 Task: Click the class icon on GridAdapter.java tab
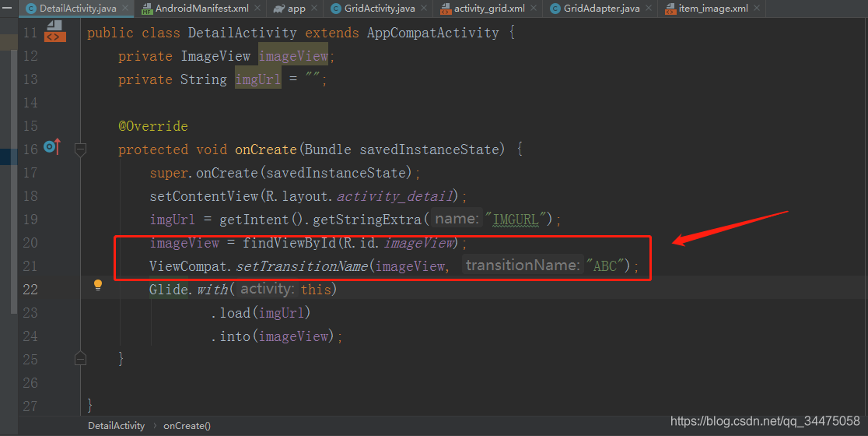tap(555, 9)
